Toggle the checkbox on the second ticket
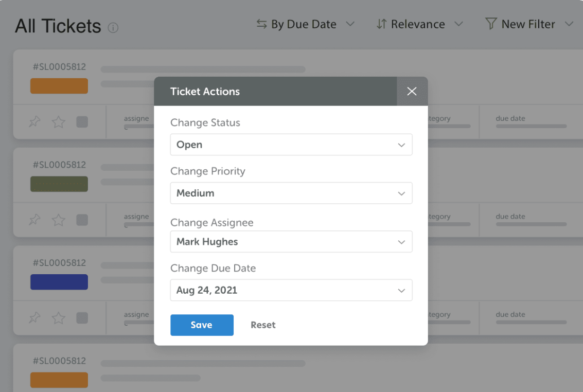 (82, 220)
